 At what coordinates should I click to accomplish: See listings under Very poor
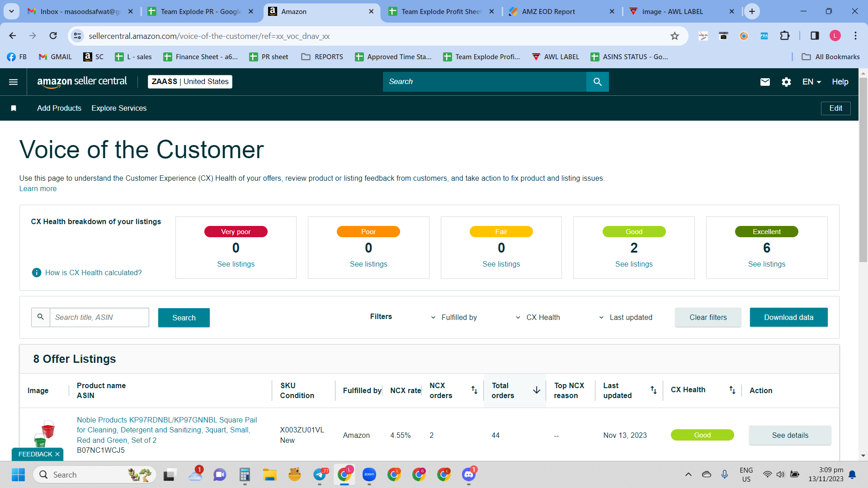(236, 264)
